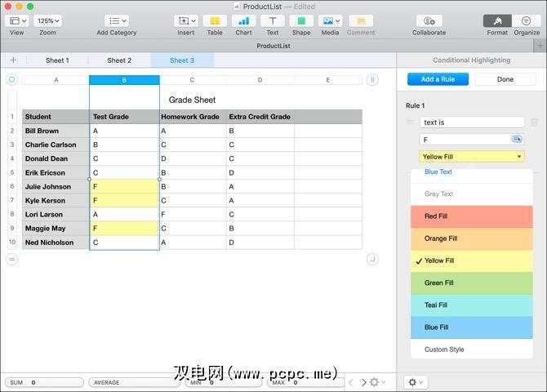Add a new sheet with plus button
The image size is (547, 392).
(13, 60)
